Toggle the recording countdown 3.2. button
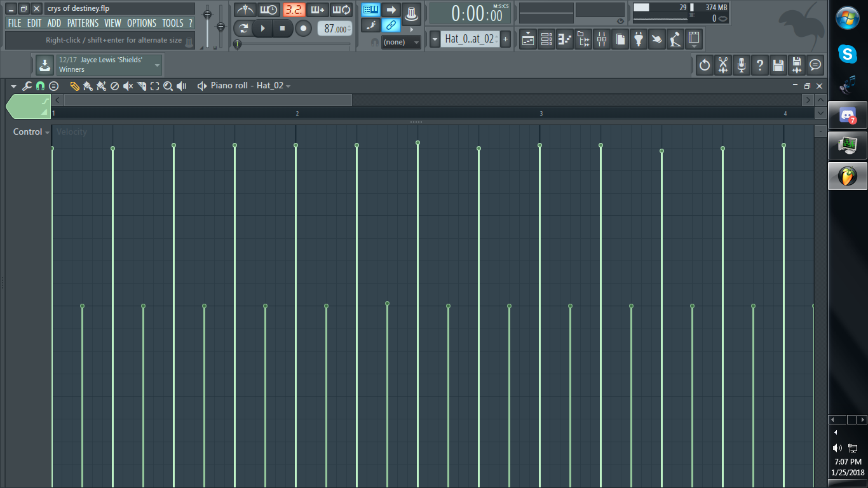This screenshot has height=488, width=868. coord(294,10)
